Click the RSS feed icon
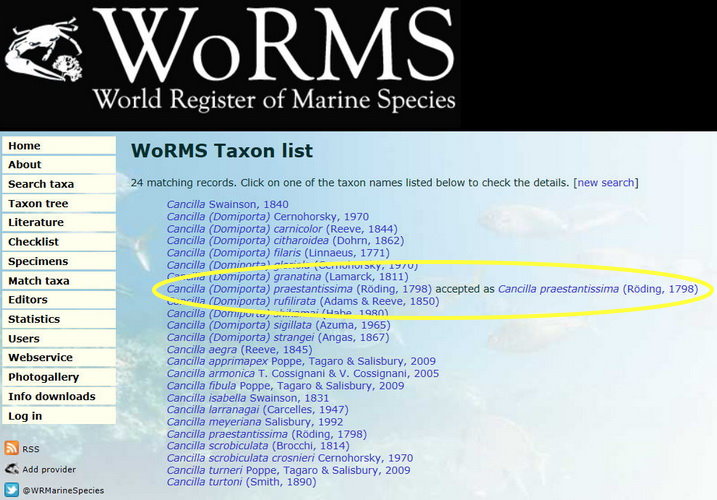Viewport: 717px width, 500px height. [x=11, y=448]
